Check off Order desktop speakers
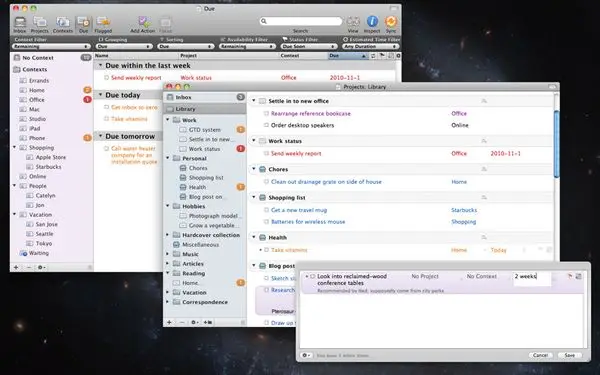This screenshot has width=600, height=375. pos(266,125)
